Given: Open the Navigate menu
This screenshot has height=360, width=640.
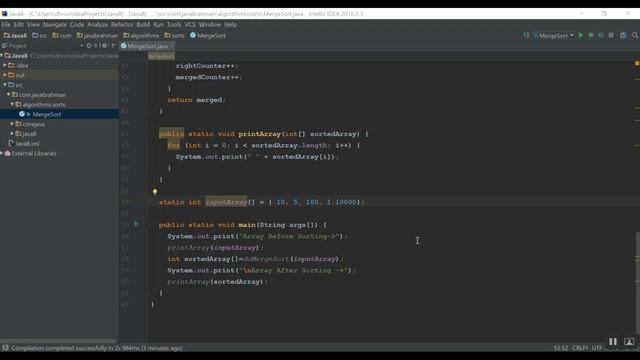Looking at the screenshot, I should point(55,24).
